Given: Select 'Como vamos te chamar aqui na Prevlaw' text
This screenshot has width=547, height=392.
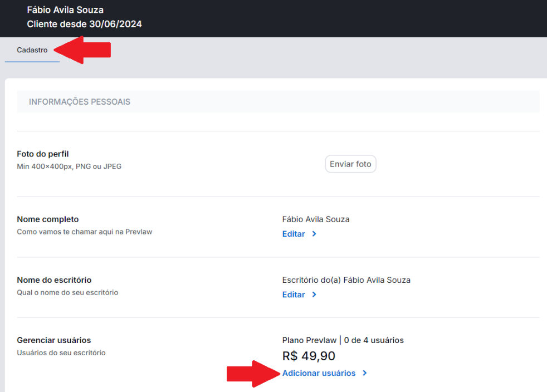Looking at the screenshot, I should tap(85, 232).
